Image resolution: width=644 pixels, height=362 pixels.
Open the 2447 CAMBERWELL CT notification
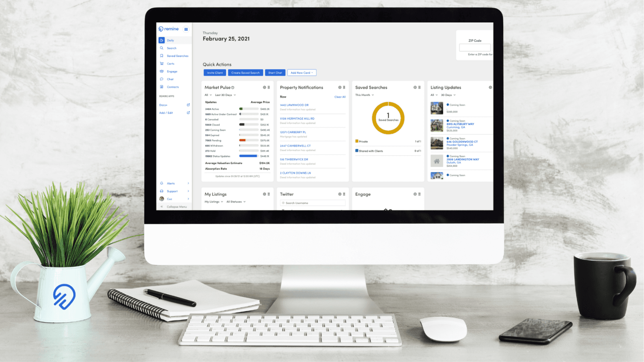(295, 146)
